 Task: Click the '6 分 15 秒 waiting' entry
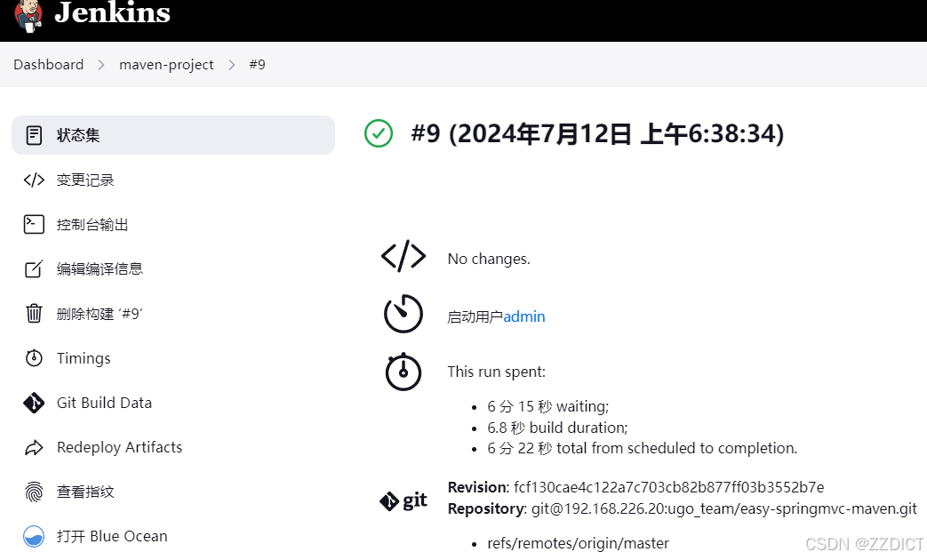point(548,407)
